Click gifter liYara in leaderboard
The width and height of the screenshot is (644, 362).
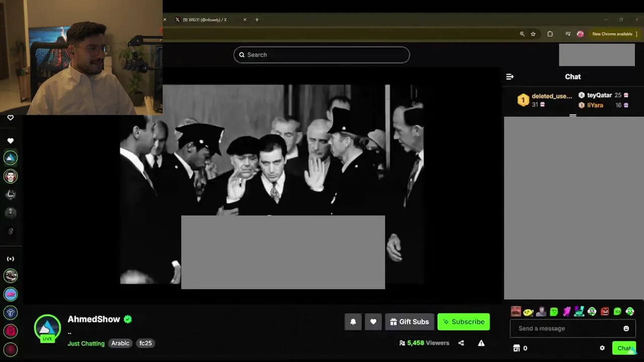(603, 105)
